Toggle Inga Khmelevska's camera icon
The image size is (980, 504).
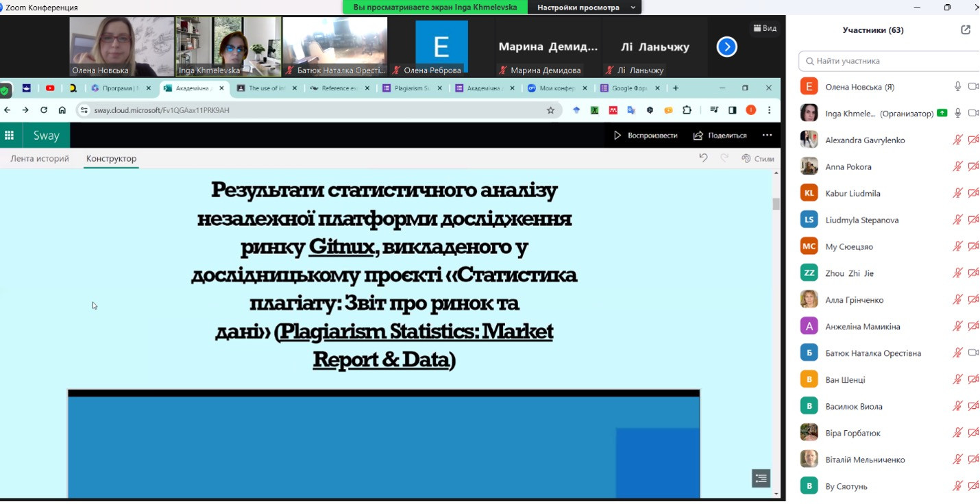[973, 114]
